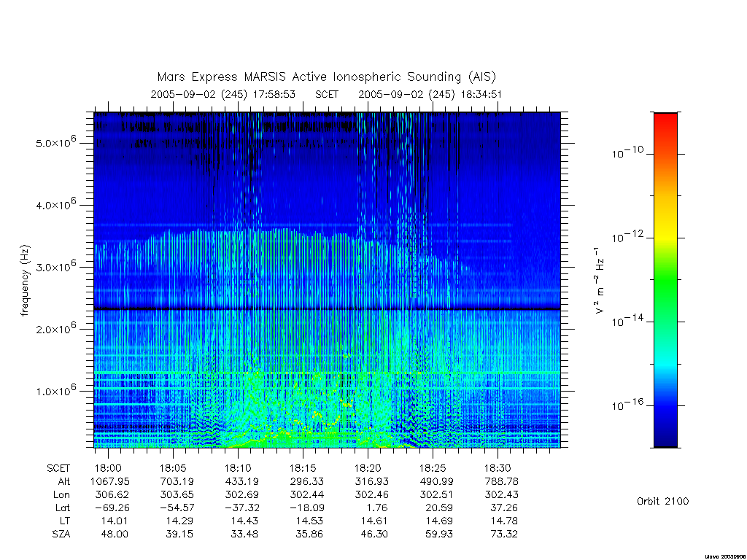The height and width of the screenshot is (560, 747).
Task: Click the 18:25 time tick label
Action: pos(433,468)
